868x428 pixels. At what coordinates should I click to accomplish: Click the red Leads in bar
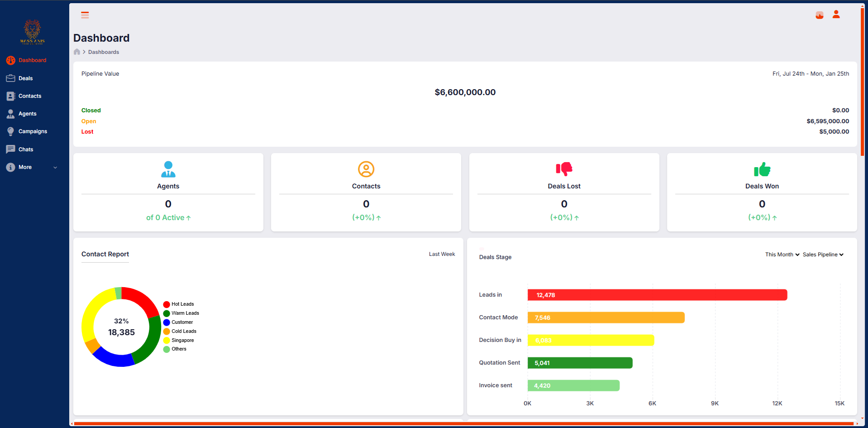point(657,295)
